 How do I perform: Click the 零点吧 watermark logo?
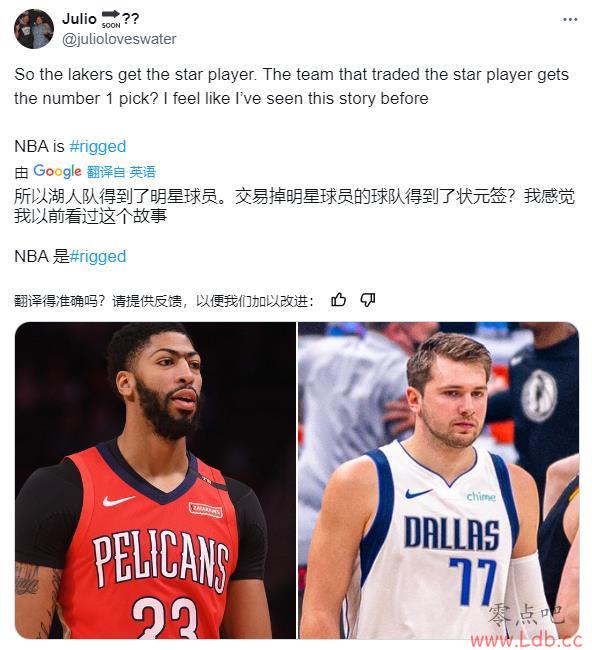pyautogui.click(x=525, y=614)
